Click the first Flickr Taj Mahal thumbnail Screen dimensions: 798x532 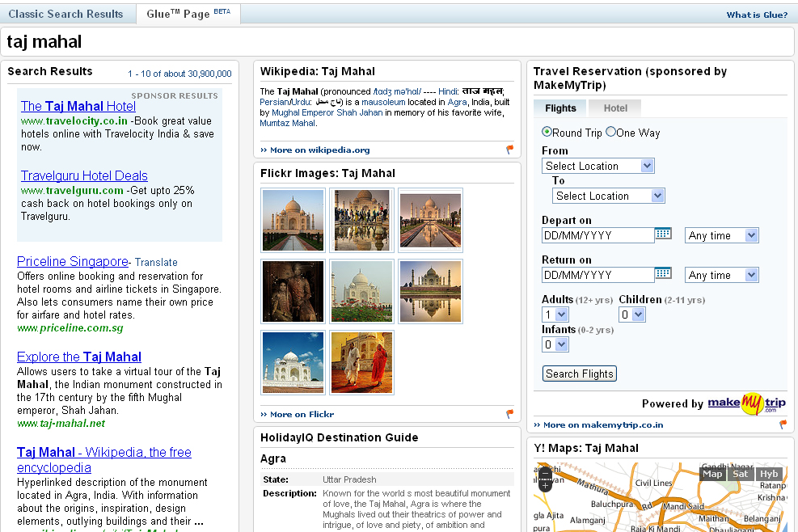coord(293,220)
